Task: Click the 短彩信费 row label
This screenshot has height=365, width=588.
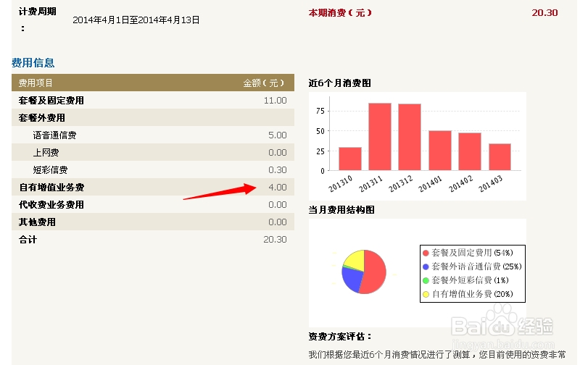Action: [50, 169]
